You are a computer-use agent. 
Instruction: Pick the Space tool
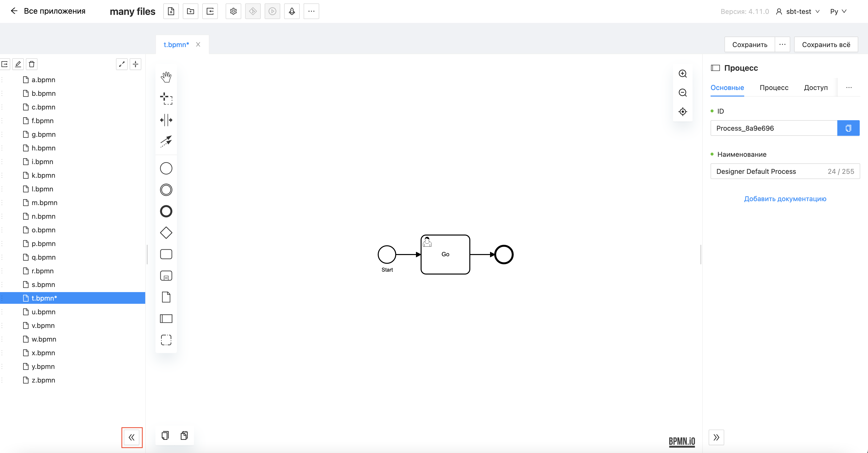[166, 120]
